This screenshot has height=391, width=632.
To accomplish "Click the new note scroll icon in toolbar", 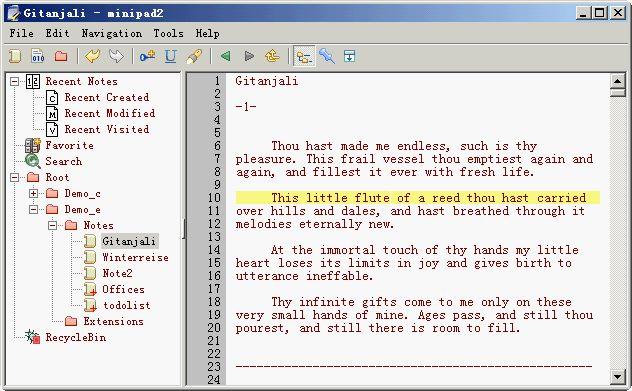I will pyautogui.click(x=15, y=56).
